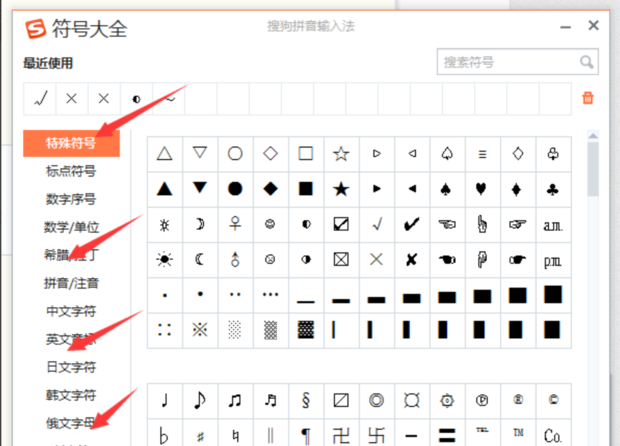Insert the quarter note music symbol
Viewport: 620px width, 446px height.
(x=164, y=401)
